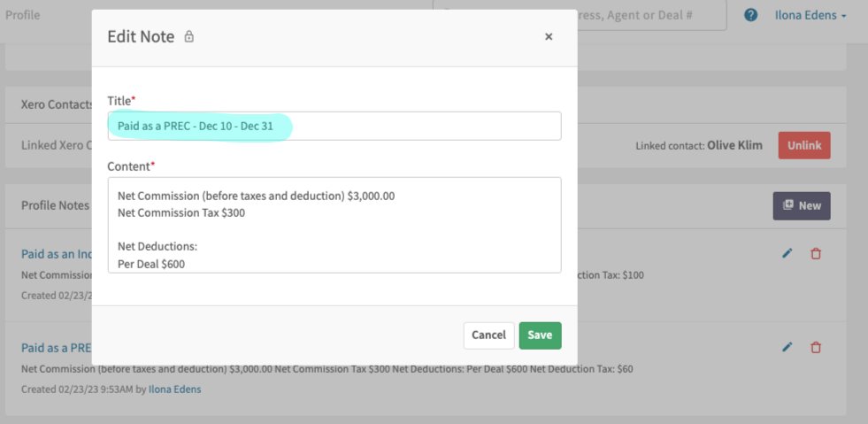868x424 pixels.
Task: Click the Title input field in the dialog
Action: coord(334,126)
